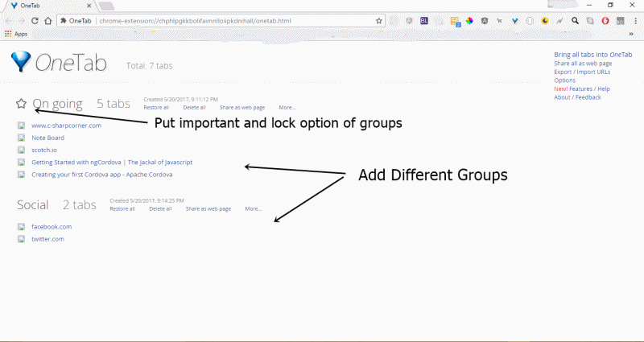The height and width of the screenshot is (342, 644).
Task: Click the favicon next to Note Board
Action: point(21,138)
